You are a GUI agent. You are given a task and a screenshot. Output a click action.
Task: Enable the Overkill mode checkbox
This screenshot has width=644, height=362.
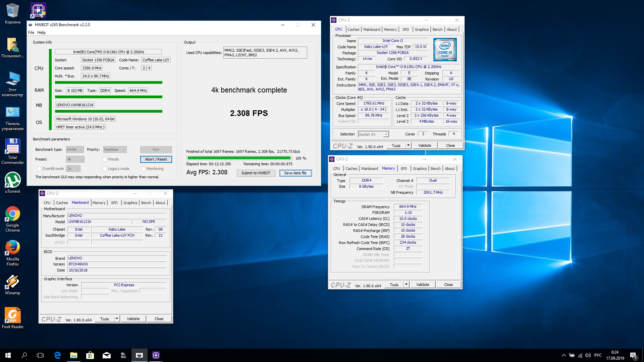click(x=39, y=169)
